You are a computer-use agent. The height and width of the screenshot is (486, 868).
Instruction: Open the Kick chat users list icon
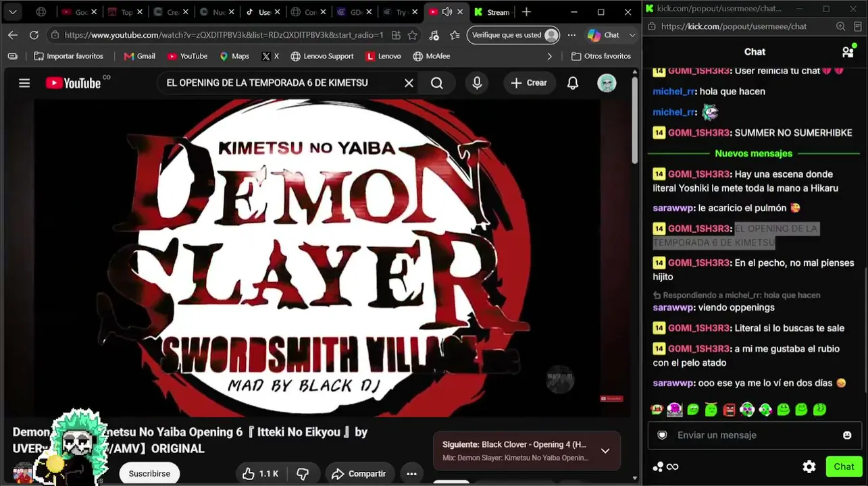(x=848, y=52)
